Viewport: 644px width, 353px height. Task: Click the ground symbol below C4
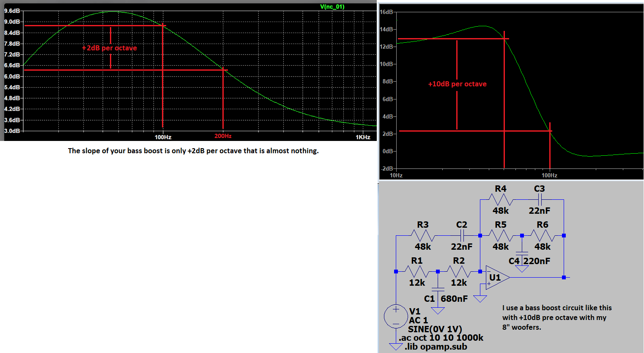click(522, 268)
